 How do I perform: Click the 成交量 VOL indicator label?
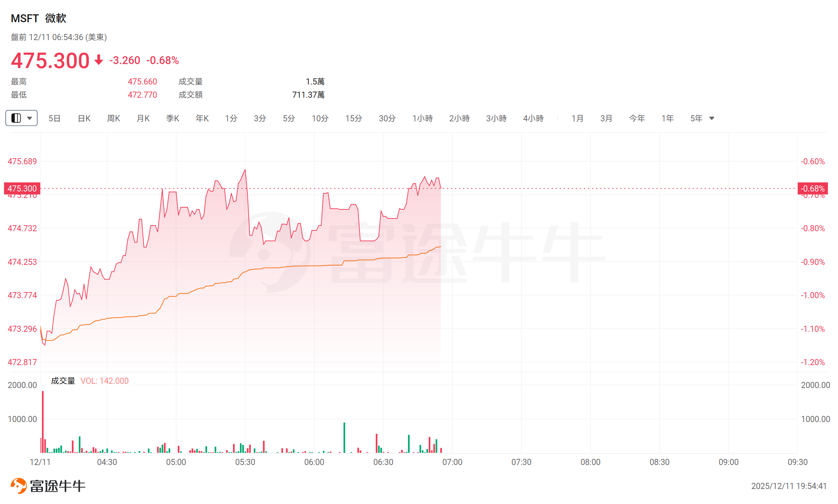point(90,381)
